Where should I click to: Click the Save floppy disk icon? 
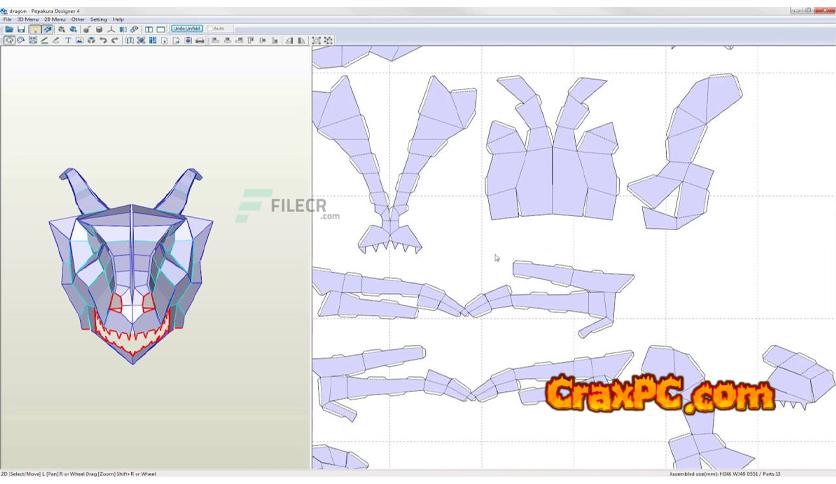(x=21, y=29)
